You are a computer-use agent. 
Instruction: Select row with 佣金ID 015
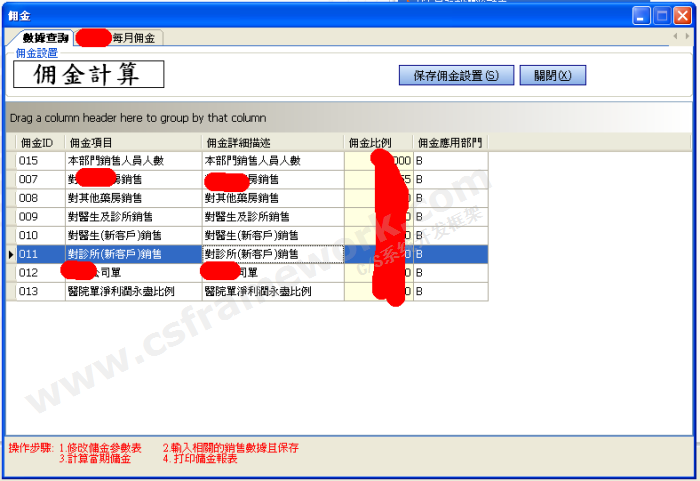(38, 160)
